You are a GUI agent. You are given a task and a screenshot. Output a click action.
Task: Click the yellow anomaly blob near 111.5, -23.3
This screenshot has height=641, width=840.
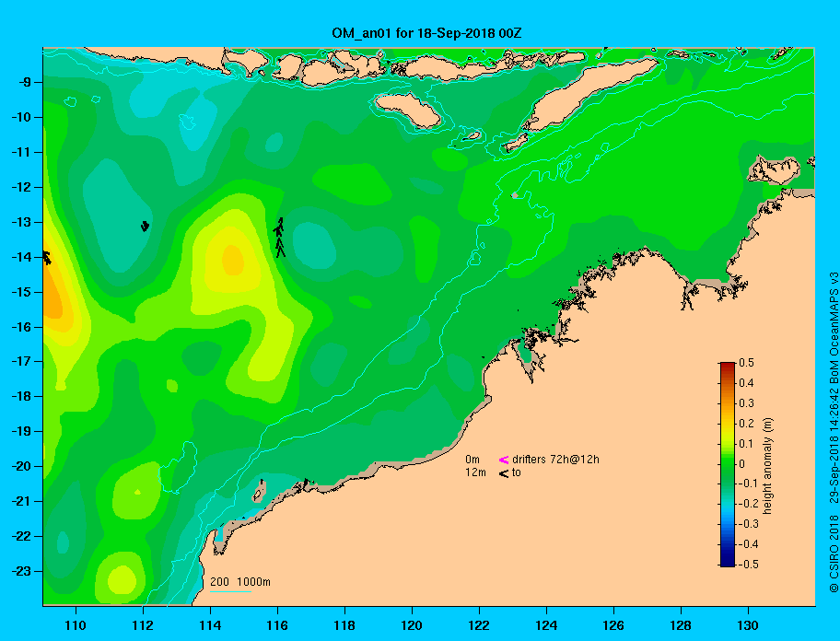(x=122, y=580)
